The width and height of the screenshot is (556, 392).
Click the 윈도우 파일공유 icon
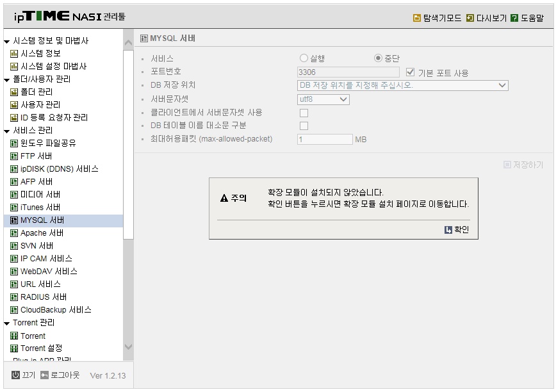pyautogui.click(x=14, y=143)
